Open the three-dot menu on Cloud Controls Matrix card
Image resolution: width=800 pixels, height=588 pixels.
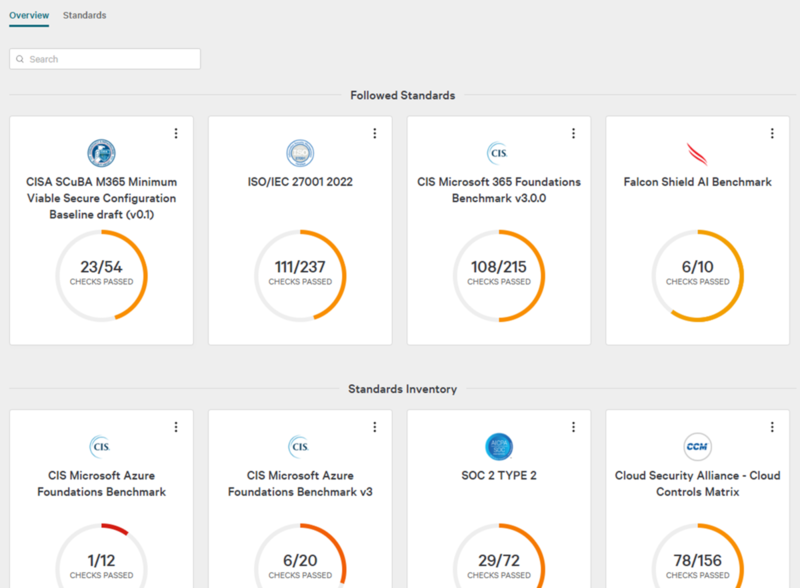[x=772, y=427]
